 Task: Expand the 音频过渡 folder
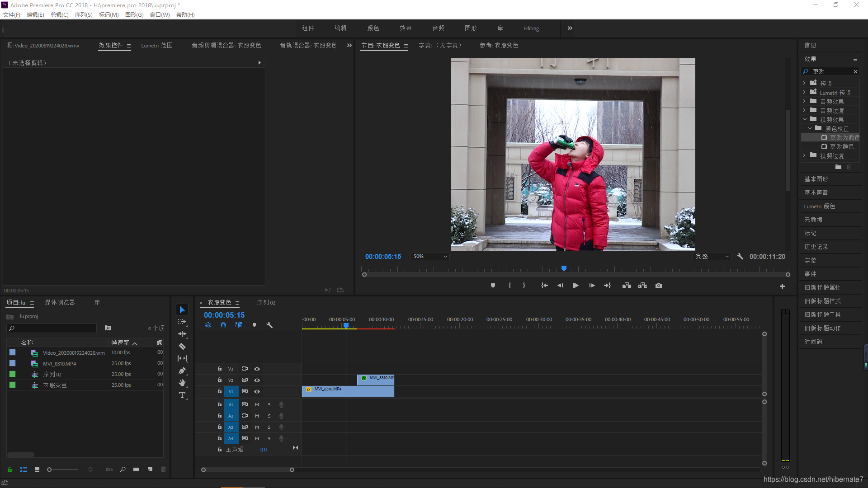(804, 110)
